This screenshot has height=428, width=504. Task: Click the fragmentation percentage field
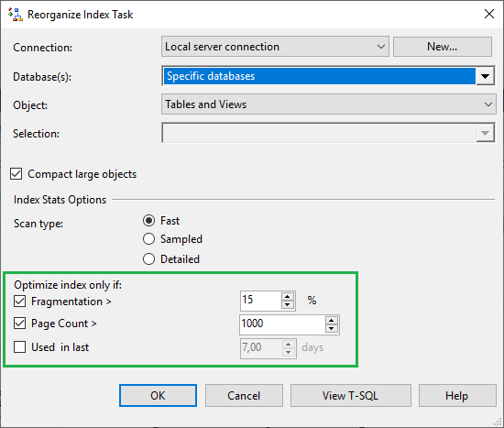point(260,301)
